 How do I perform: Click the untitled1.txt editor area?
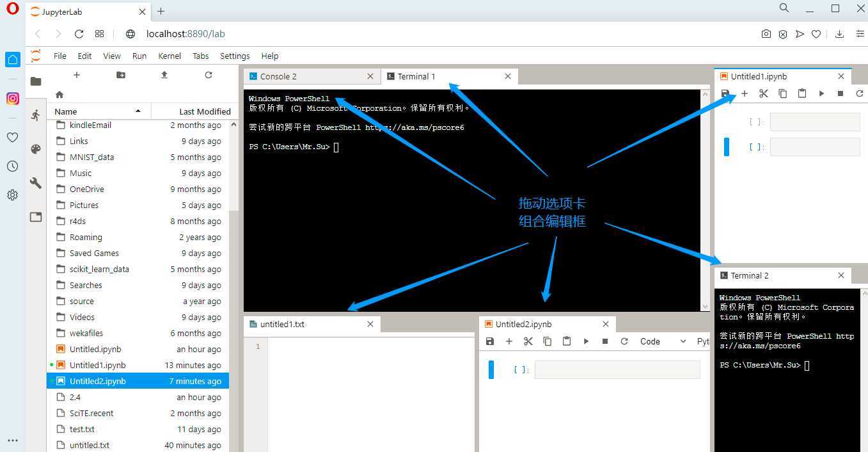pos(371,394)
